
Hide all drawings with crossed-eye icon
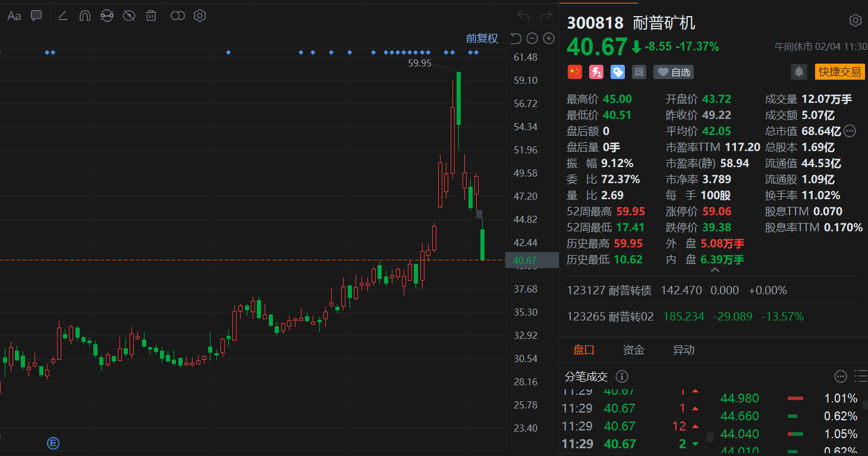point(129,16)
